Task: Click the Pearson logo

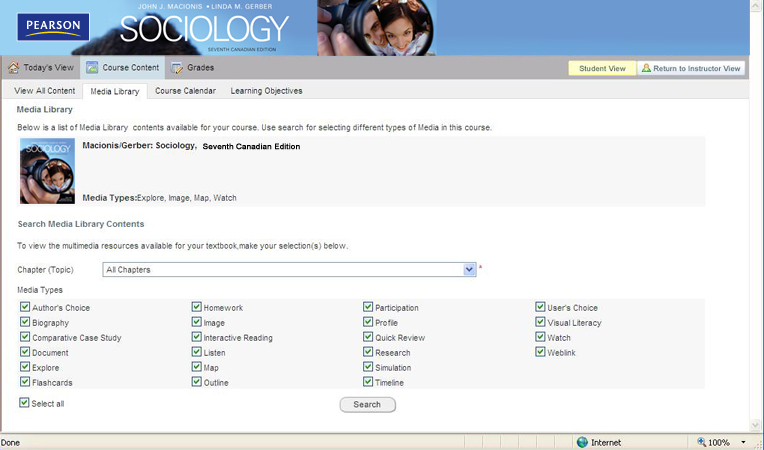Action: click(x=53, y=27)
